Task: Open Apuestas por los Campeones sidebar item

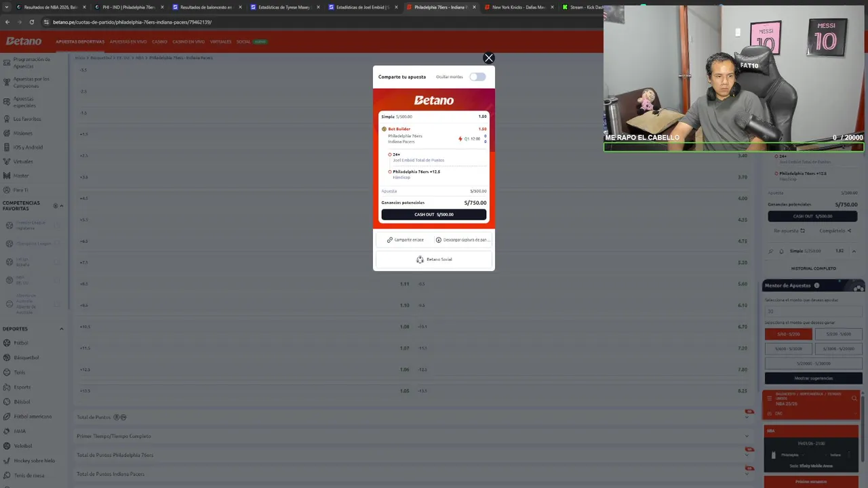Action: pyautogui.click(x=31, y=82)
